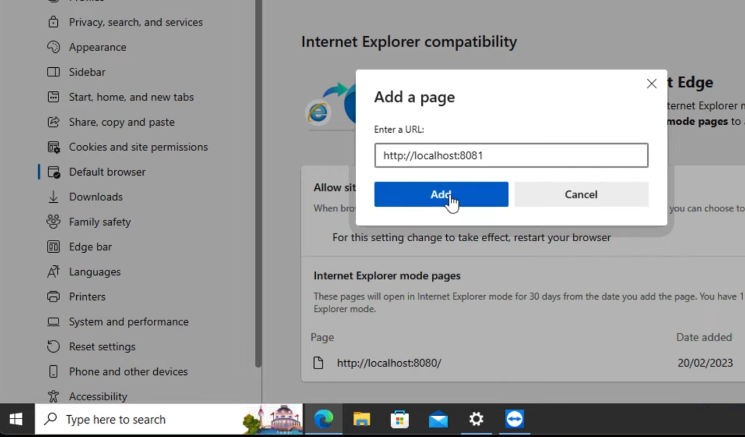Open the Mail app from the taskbar
Image resolution: width=745 pixels, height=437 pixels.
click(x=438, y=419)
